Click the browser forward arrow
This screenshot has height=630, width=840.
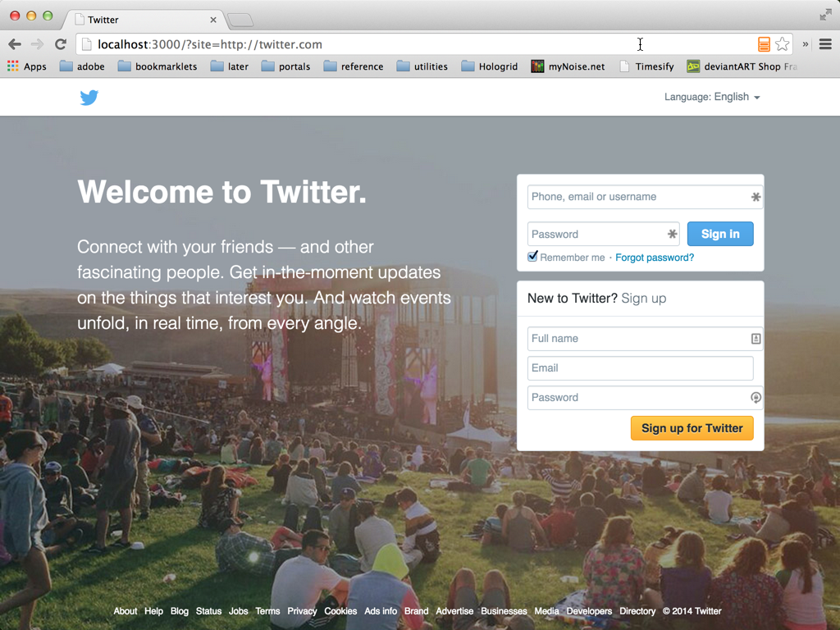point(37,44)
